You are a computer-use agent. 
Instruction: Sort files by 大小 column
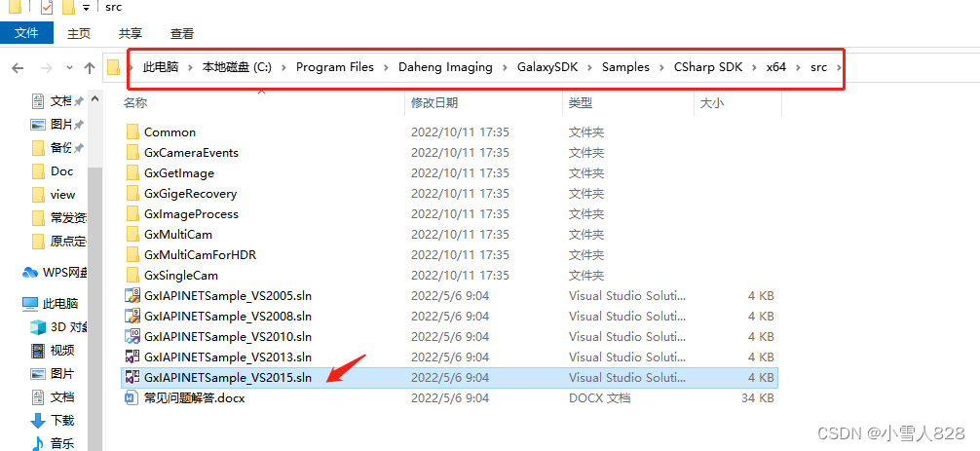point(712,103)
